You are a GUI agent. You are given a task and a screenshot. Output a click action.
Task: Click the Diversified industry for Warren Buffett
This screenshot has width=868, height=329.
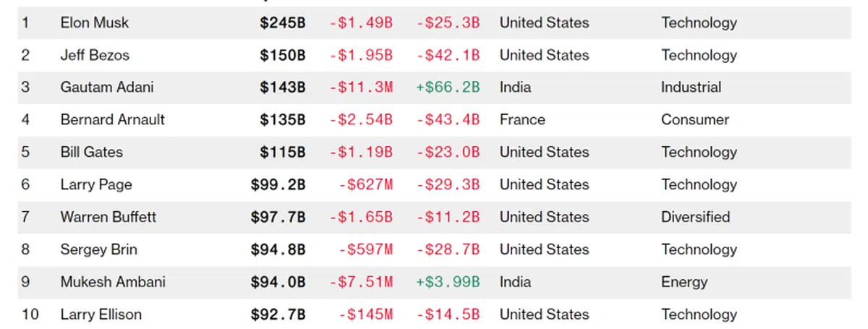click(x=695, y=217)
